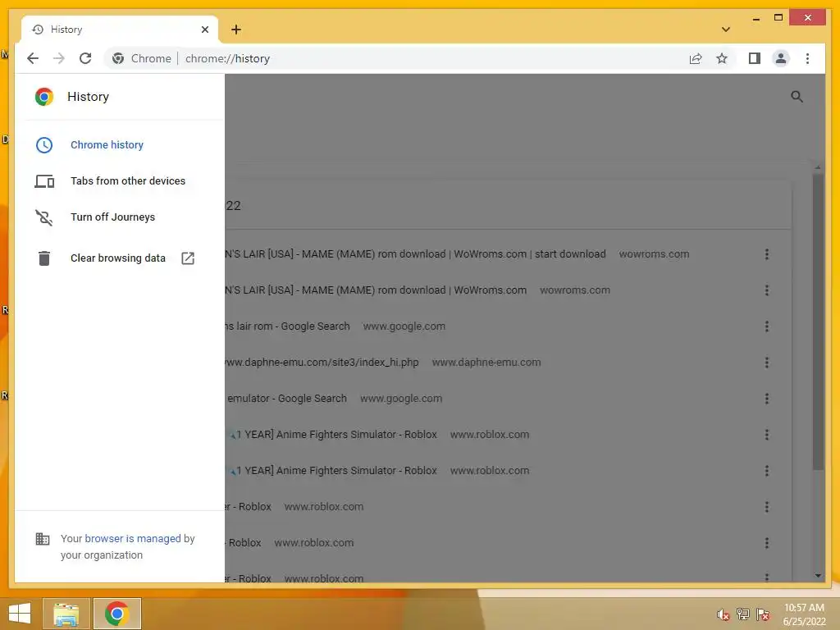
Task: Open actions menu for WoWroms start download entry
Action: click(x=767, y=254)
